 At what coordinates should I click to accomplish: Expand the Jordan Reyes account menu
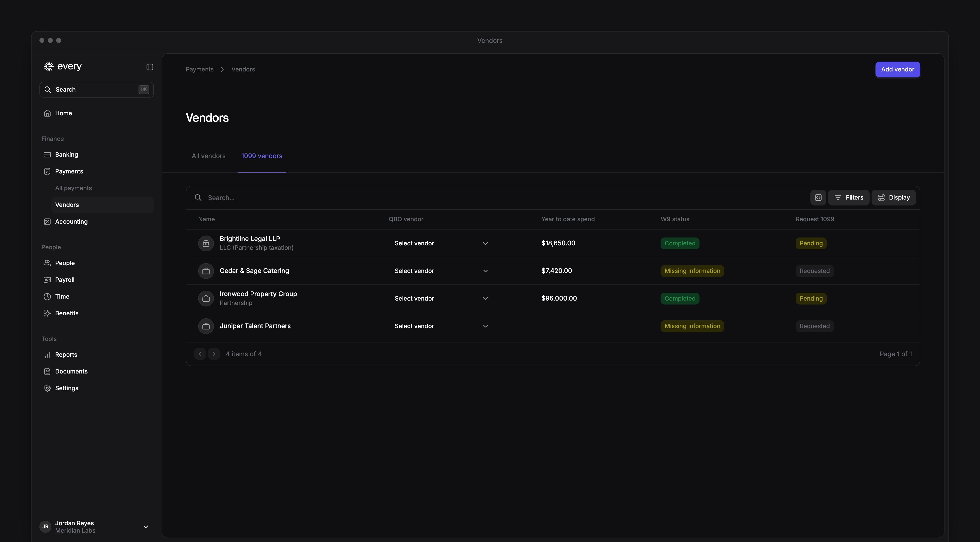146,527
